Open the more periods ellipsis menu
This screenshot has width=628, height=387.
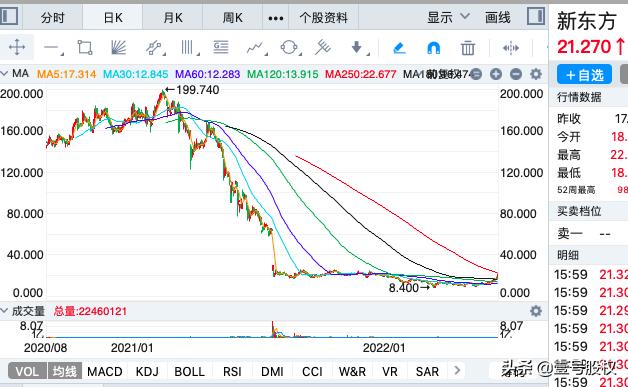pyautogui.click(x=276, y=18)
